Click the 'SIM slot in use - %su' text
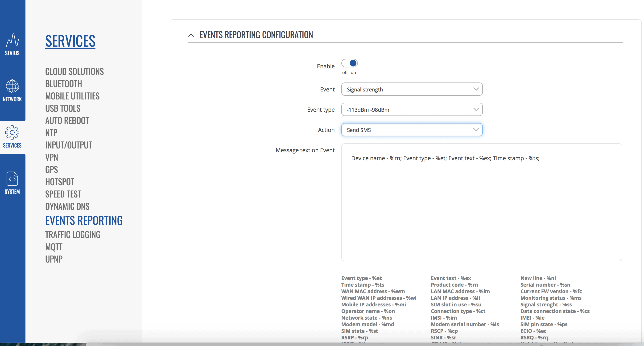Viewport: 644px width, 346px height. pyautogui.click(x=456, y=305)
